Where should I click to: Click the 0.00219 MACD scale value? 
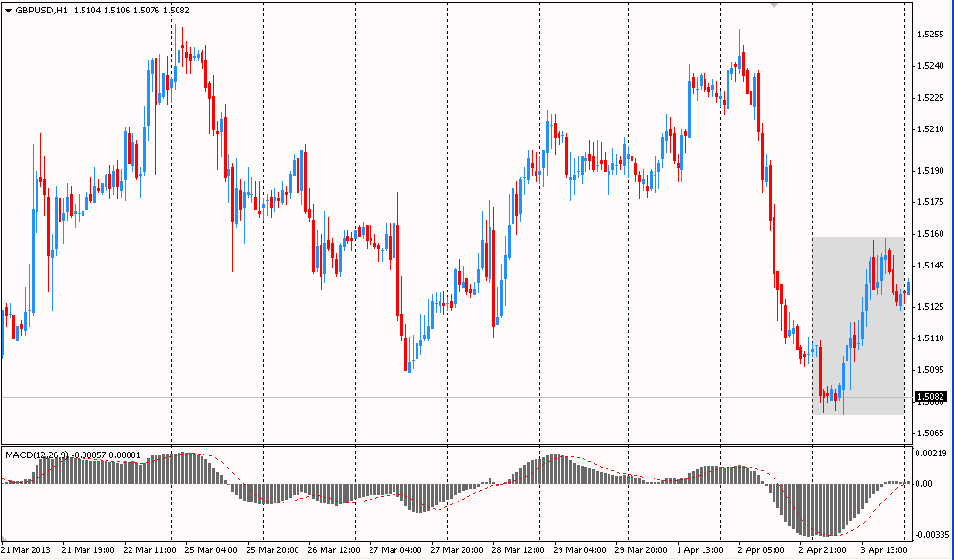coord(931,452)
